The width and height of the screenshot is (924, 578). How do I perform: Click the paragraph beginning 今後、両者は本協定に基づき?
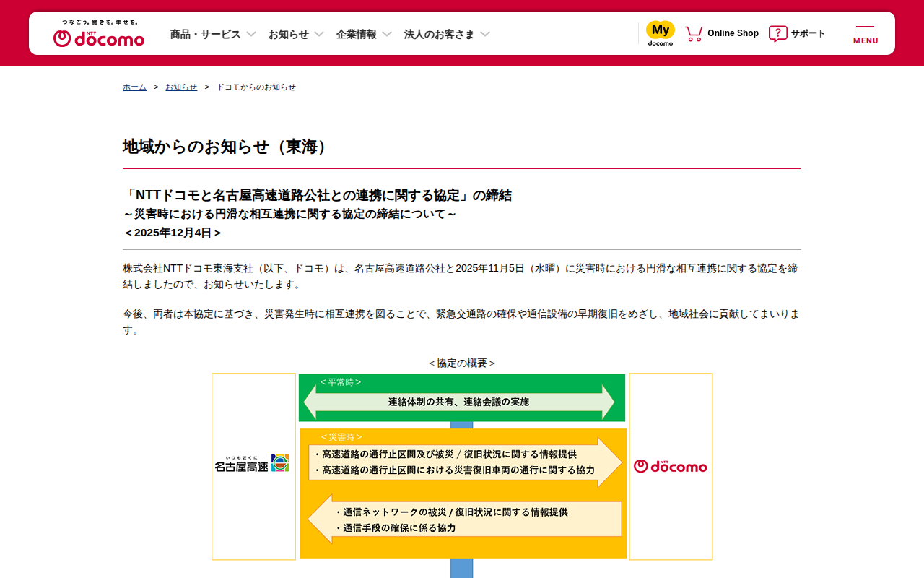tap(462, 322)
